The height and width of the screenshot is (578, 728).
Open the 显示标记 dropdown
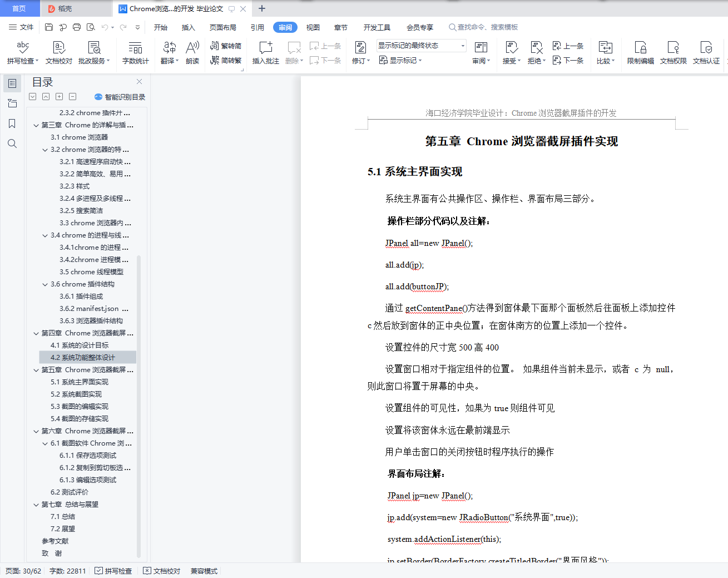click(400, 60)
